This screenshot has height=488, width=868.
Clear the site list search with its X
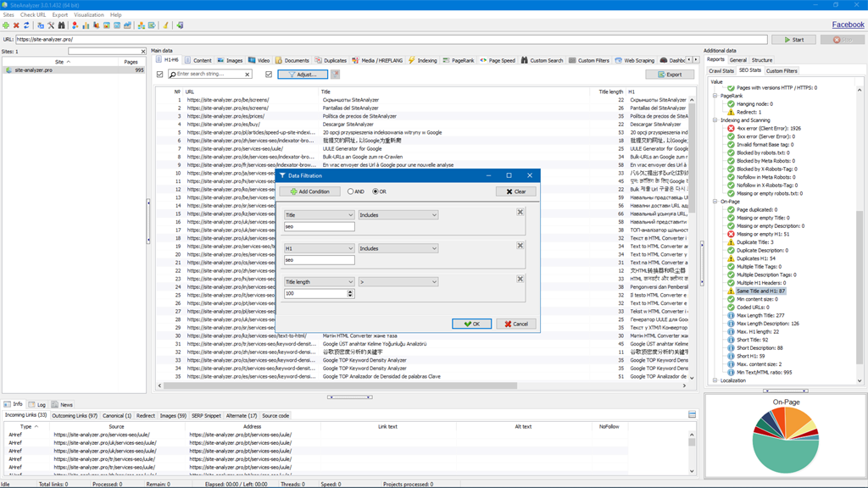click(x=142, y=52)
